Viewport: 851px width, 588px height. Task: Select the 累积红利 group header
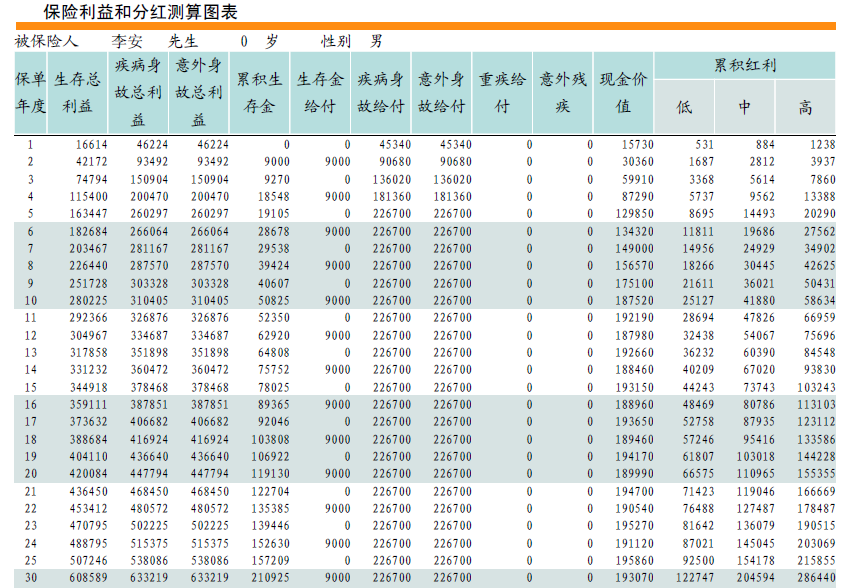(x=745, y=66)
